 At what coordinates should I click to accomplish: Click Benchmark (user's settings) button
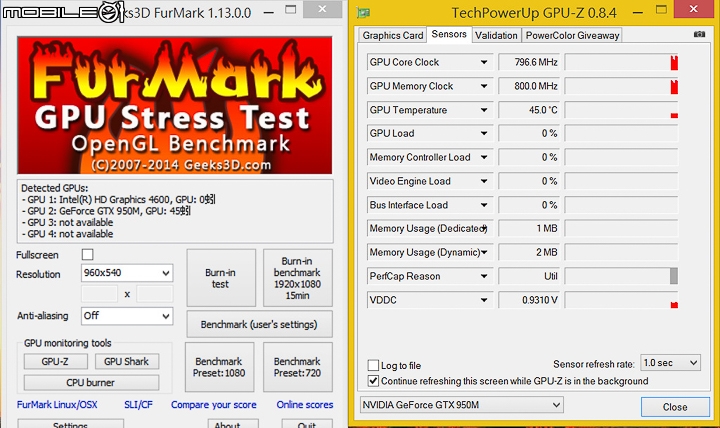click(259, 324)
